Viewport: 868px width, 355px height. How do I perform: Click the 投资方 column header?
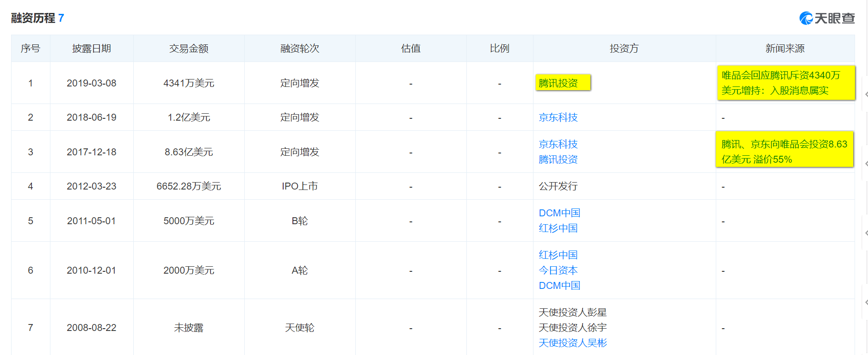(624, 49)
